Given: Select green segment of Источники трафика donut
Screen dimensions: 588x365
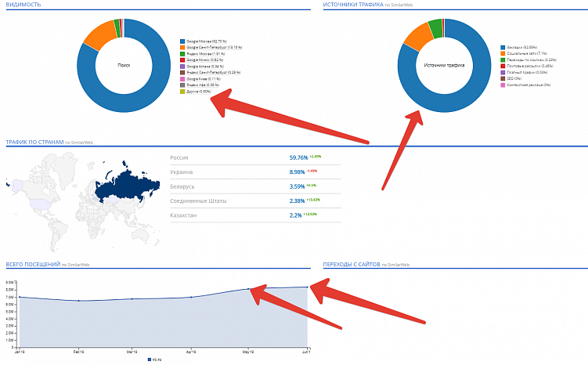Looking at the screenshot, I should (436, 29).
